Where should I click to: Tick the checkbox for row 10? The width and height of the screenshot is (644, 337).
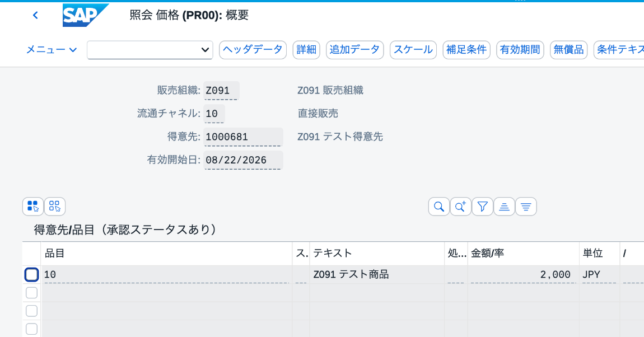[31, 275]
